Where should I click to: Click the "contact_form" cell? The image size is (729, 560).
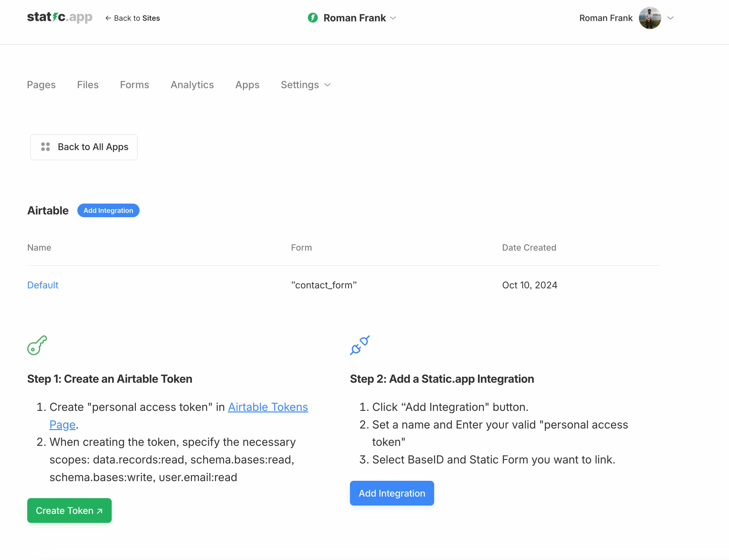[x=324, y=285]
